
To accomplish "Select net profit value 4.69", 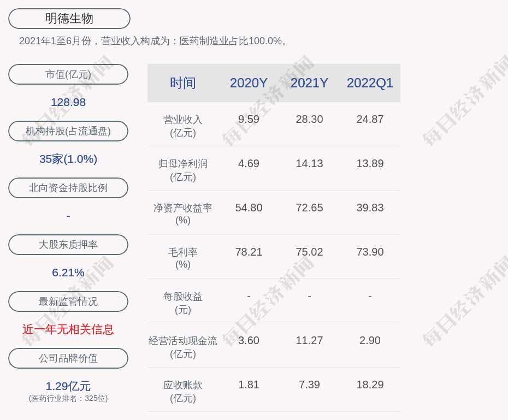I will 249,163.
